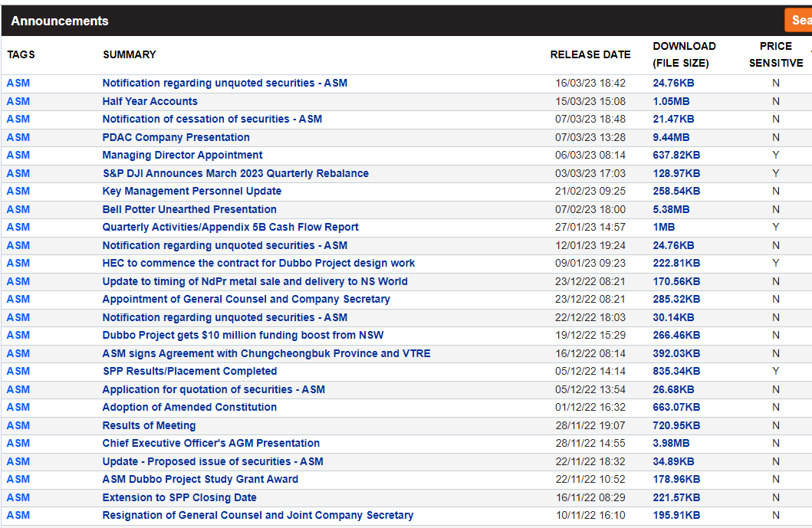Screen dimensions: 812x528
Task: Click the Announcements panel title
Action: [60, 21]
